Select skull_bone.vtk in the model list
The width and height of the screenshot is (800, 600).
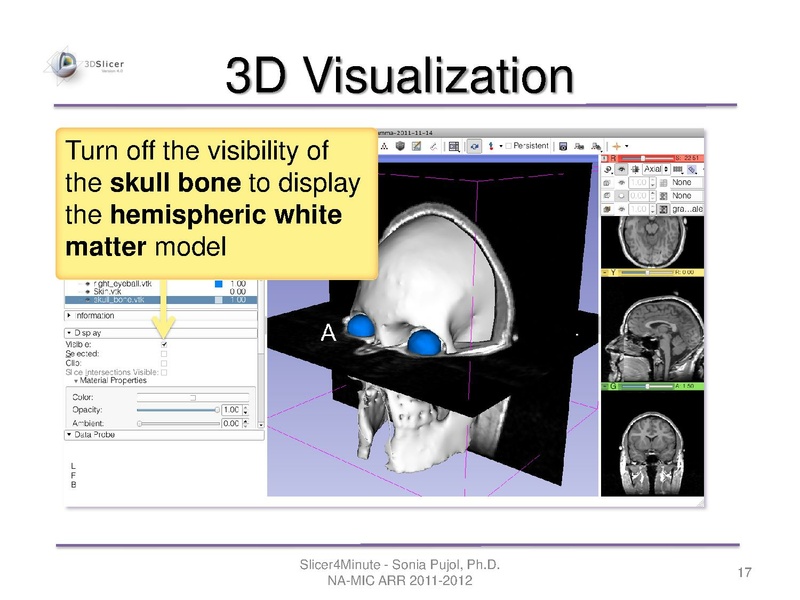coord(117,299)
